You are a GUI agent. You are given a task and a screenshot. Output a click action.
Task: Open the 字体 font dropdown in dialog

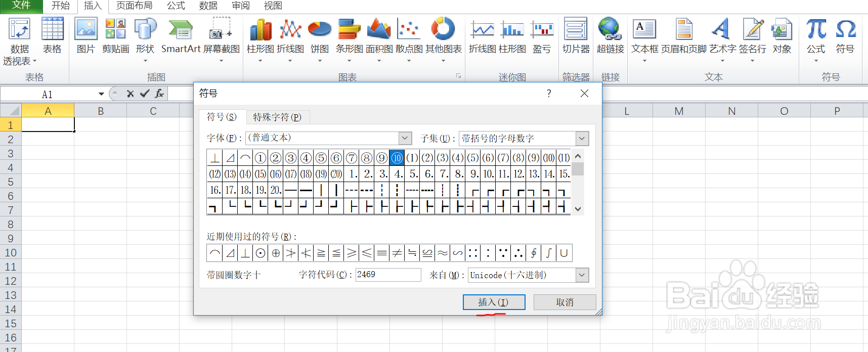pyautogui.click(x=405, y=138)
